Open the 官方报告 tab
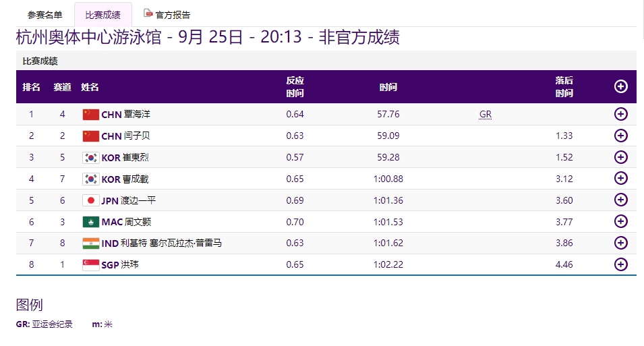This screenshot has height=346, width=644. (173, 15)
